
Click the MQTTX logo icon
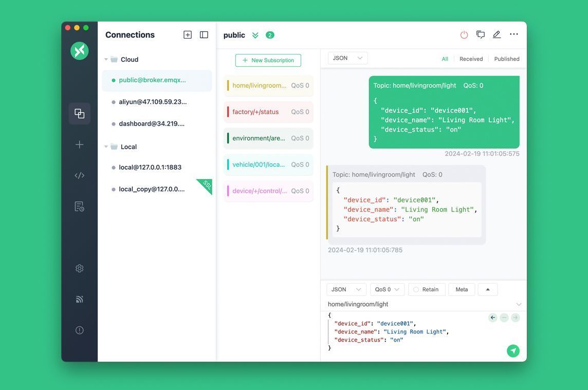pos(80,50)
